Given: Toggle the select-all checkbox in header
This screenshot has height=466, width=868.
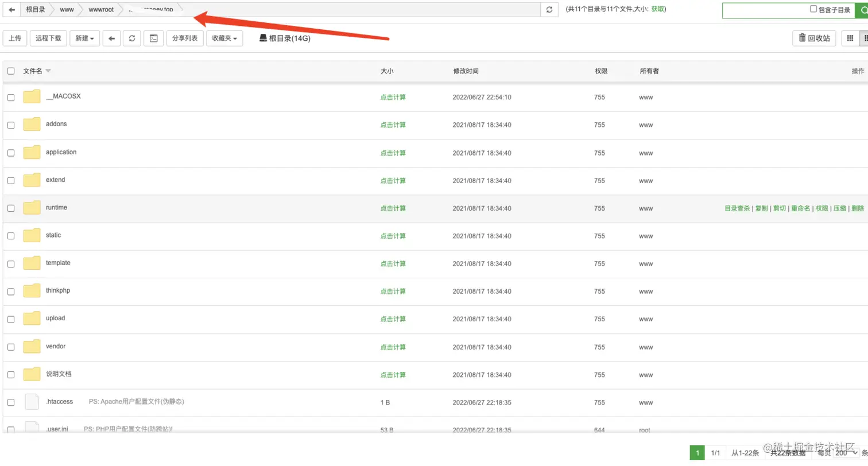Looking at the screenshot, I should coord(11,71).
